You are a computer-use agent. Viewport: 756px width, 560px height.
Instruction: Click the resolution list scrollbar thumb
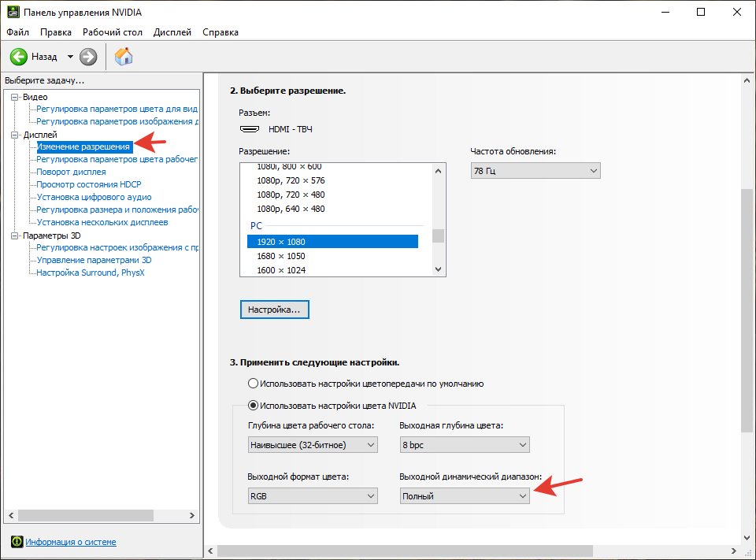[439, 235]
